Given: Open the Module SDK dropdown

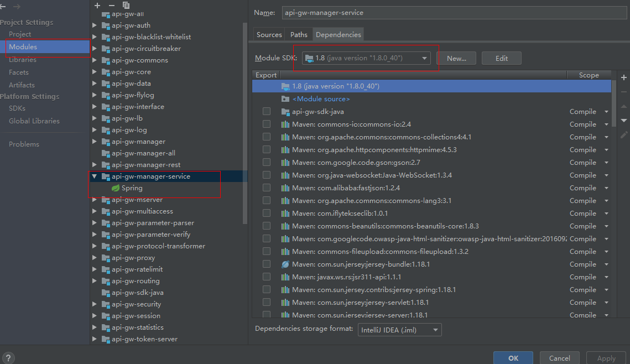Looking at the screenshot, I should (424, 58).
